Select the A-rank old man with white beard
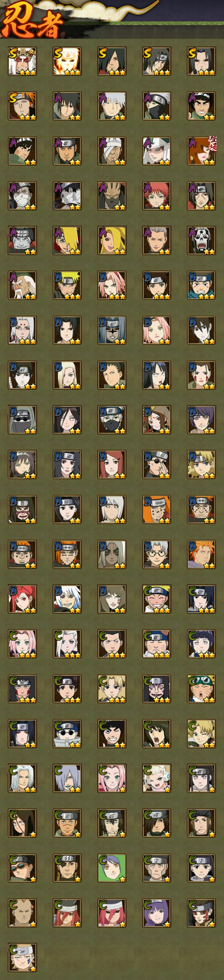Image resolution: width=224 pixels, height=980 pixels. (x=22, y=286)
